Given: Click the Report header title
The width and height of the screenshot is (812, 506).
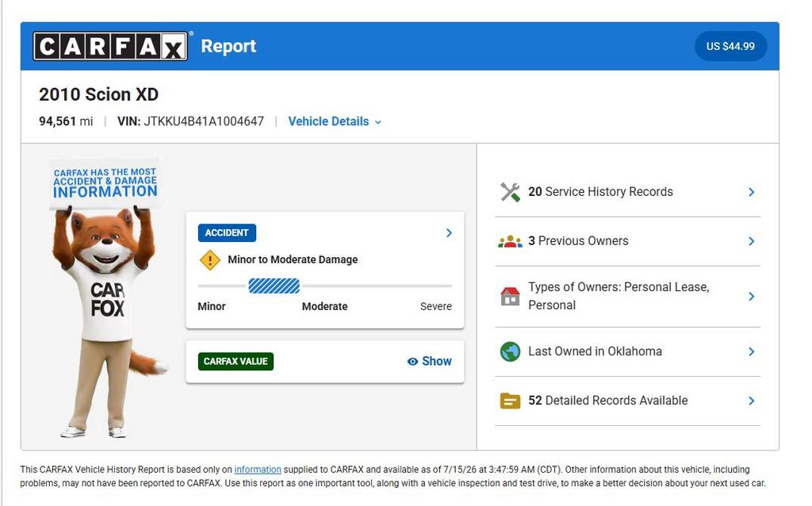Looking at the screenshot, I should point(228,46).
